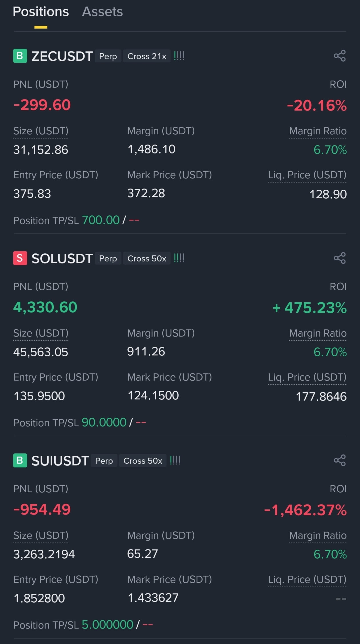Tap the ZECUSDT Liq. Price (USDT) label

pos(307,175)
